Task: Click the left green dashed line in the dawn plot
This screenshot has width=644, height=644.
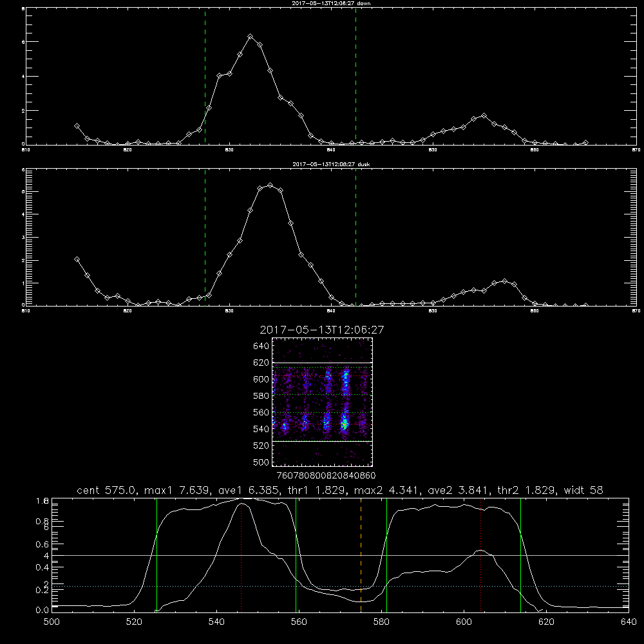Action: point(205,77)
